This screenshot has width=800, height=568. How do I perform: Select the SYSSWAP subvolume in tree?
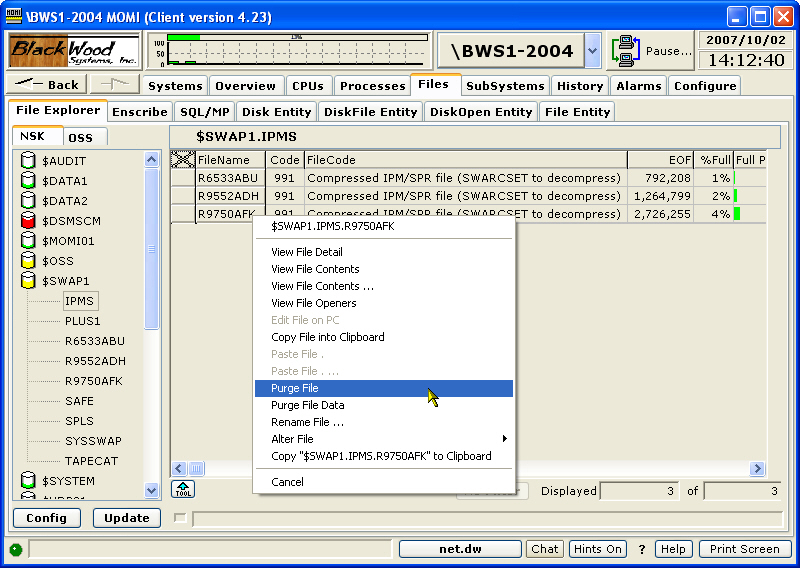[x=93, y=441]
